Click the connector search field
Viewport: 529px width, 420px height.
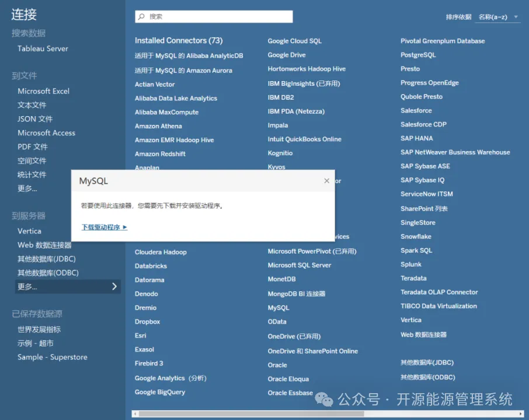click(214, 16)
